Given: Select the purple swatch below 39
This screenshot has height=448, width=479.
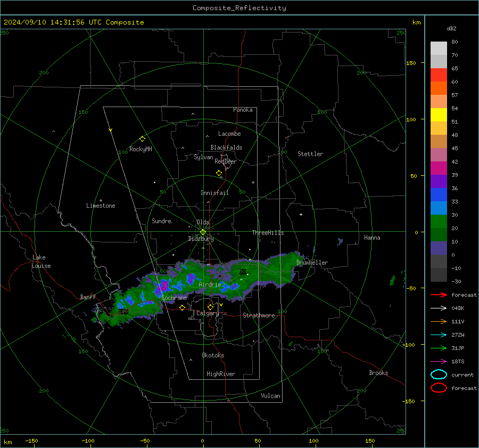Looking at the screenshot, I should [439, 181].
